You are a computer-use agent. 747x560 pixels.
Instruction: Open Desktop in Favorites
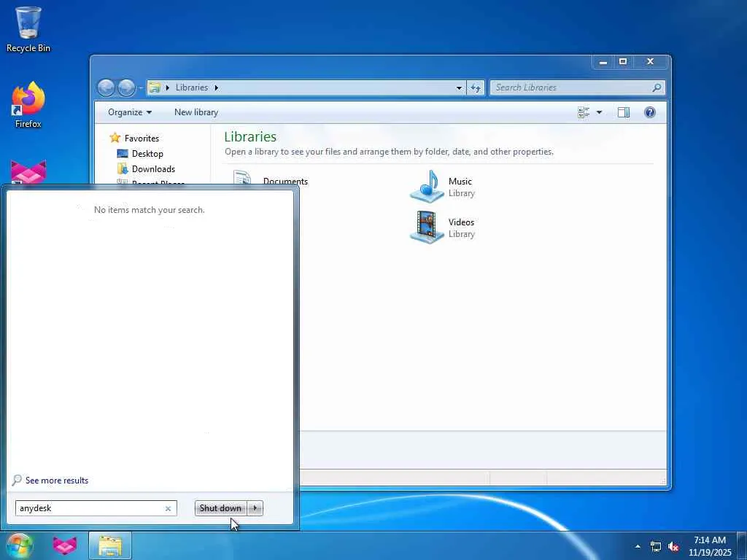141,154
